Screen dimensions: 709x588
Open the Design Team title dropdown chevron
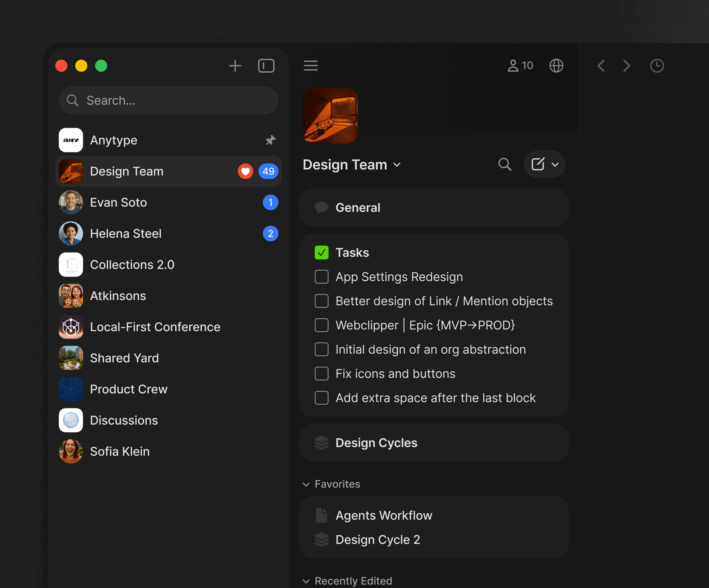tap(397, 165)
